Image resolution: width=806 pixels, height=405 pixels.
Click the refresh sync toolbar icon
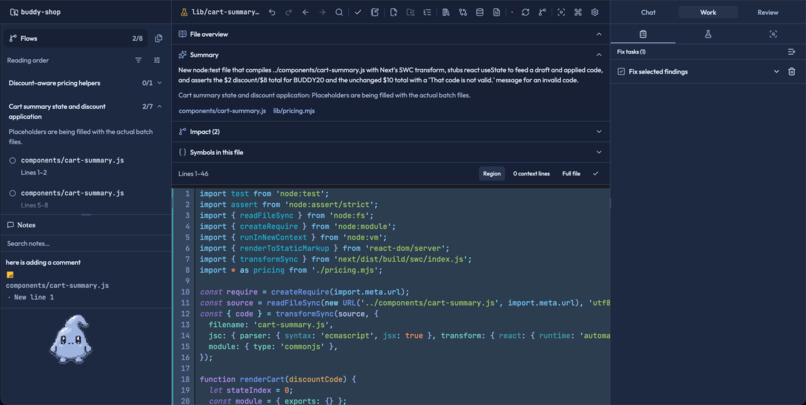pyautogui.click(x=525, y=12)
